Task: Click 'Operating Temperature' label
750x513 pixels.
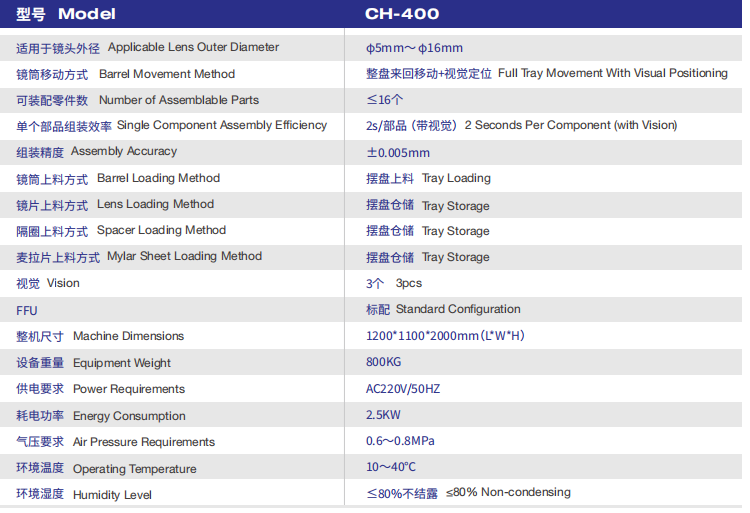Action: (134, 469)
